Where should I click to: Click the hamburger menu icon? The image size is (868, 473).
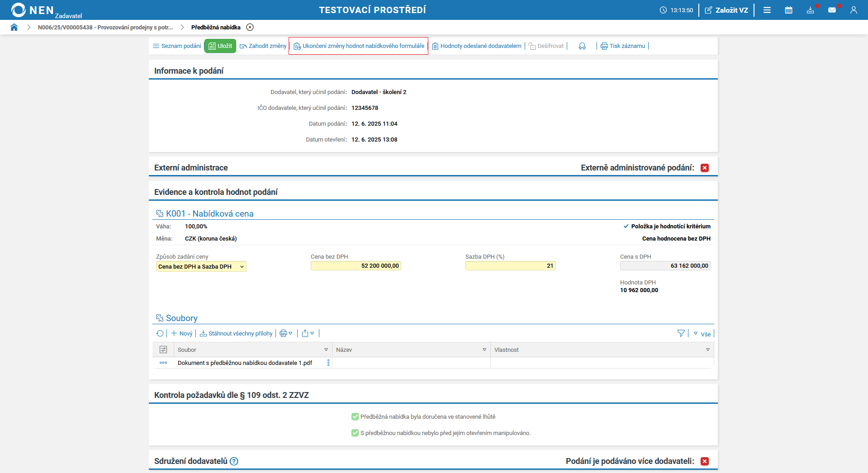pyautogui.click(x=767, y=10)
